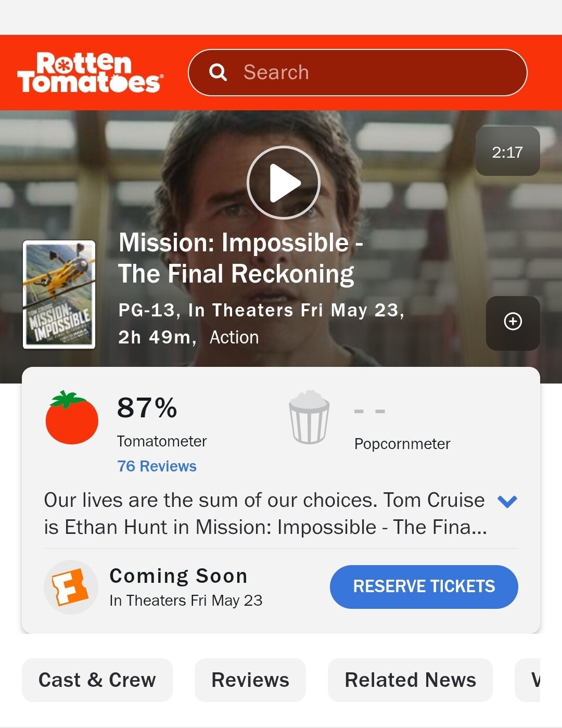The image size is (562, 728).
Task: Expand the movie synopsis chevron
Action: (507, 501)
